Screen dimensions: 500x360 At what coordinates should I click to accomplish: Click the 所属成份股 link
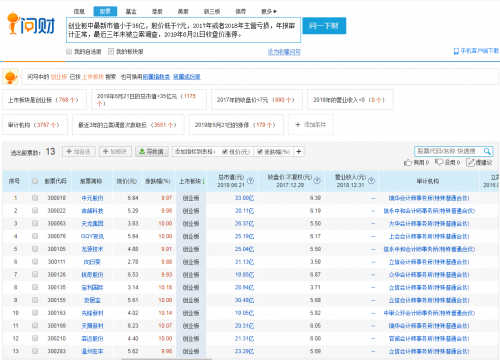click(x=187, y=77)
